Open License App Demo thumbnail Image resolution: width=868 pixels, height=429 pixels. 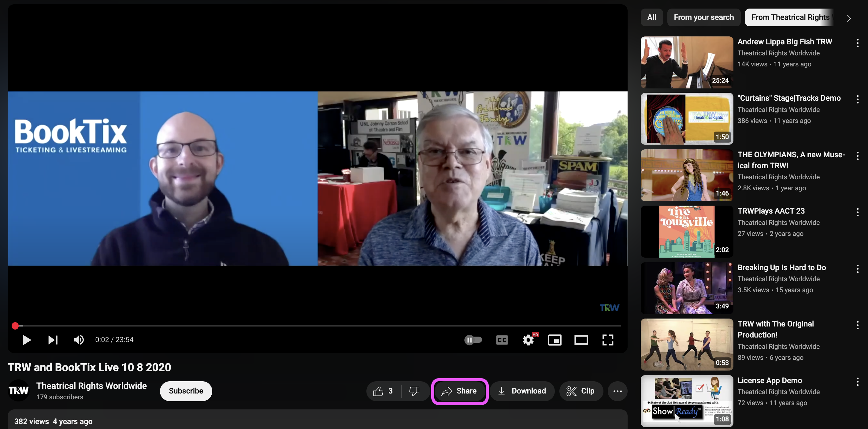(687, 401)
